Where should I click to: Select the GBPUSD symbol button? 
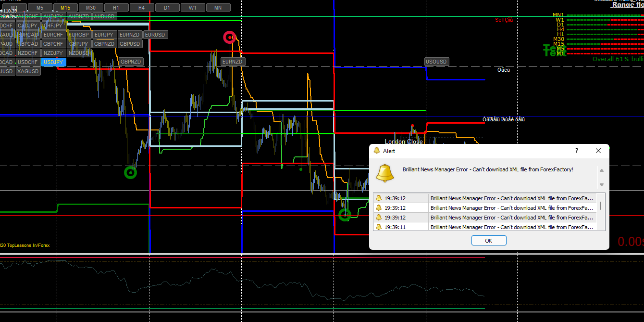(130, 44)
